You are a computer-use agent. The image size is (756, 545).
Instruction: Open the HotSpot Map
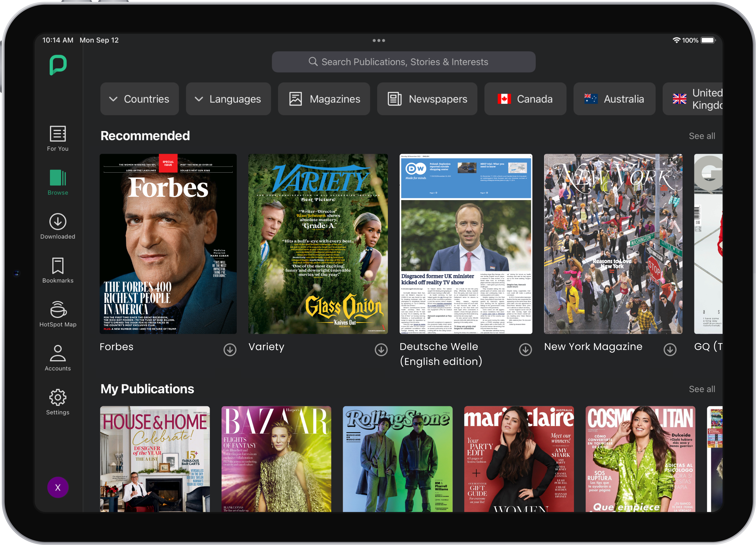click(x=58, y=314)
